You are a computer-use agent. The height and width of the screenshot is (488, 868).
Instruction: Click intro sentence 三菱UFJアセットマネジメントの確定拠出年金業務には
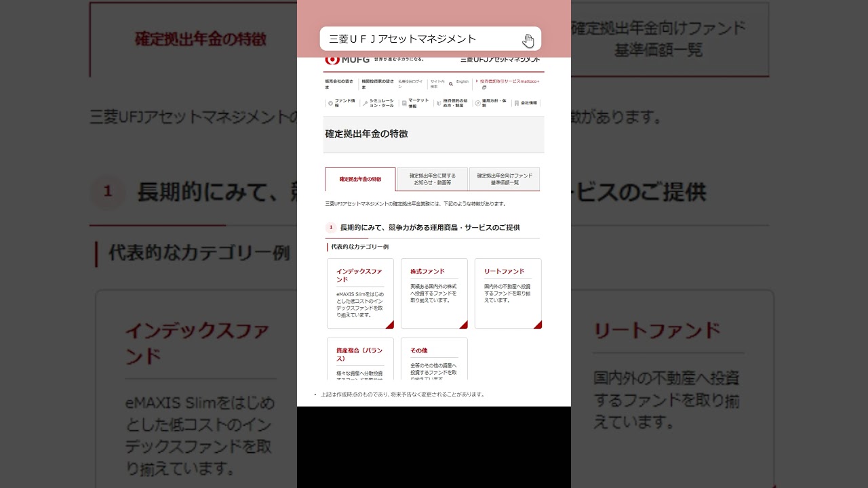[x=416, y=203]
